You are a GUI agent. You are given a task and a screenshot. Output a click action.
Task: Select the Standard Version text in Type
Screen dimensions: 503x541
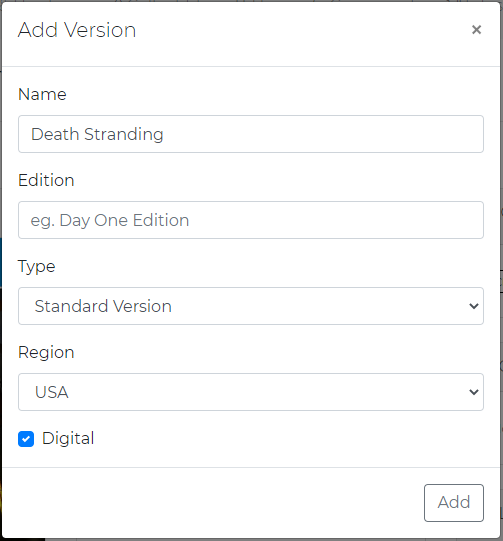pyautogui.click(x=103, y=306)
